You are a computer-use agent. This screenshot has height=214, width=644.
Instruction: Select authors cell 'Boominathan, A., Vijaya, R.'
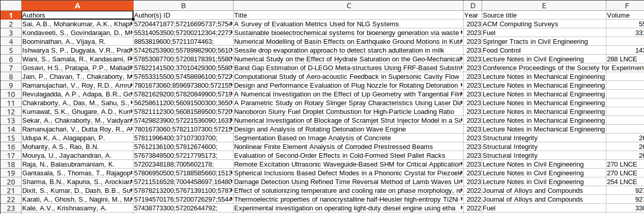click(x=77, y=42)
